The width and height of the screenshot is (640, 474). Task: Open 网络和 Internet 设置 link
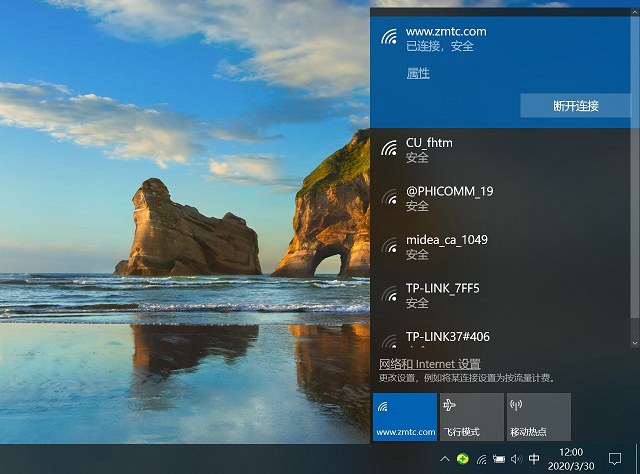tap(430, 364)
